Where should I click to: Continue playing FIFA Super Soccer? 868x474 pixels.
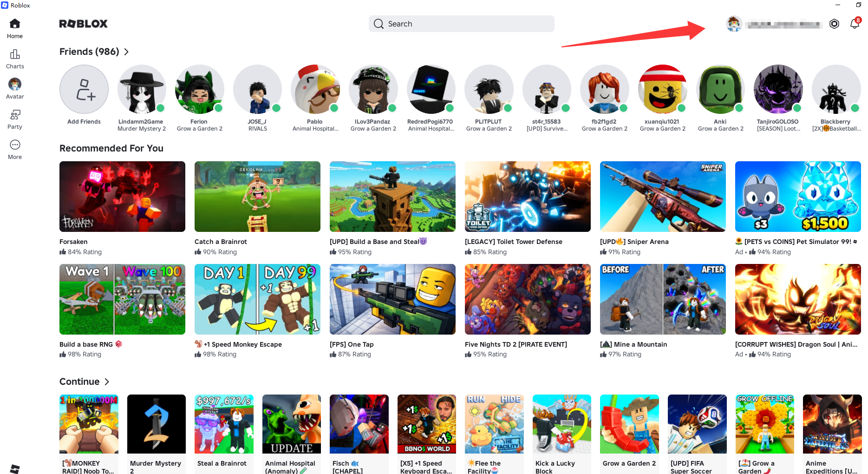(x=697, y=424)
